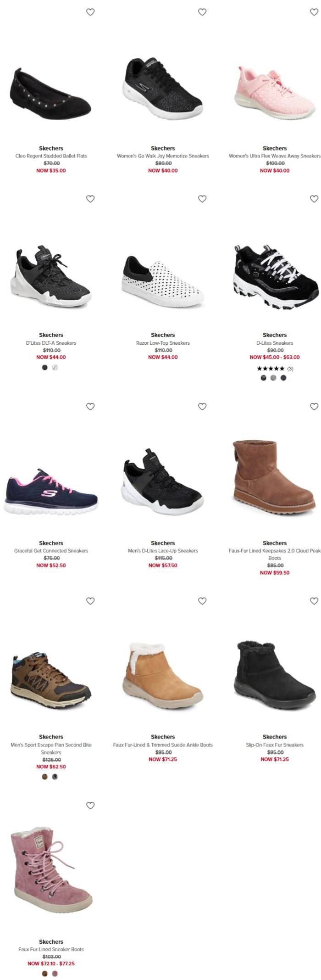Click heart icon for Go Walk Joy Memorize Sneakers
Screen dimensions: 321x980
pyautogui.click(x=202, y=12)
